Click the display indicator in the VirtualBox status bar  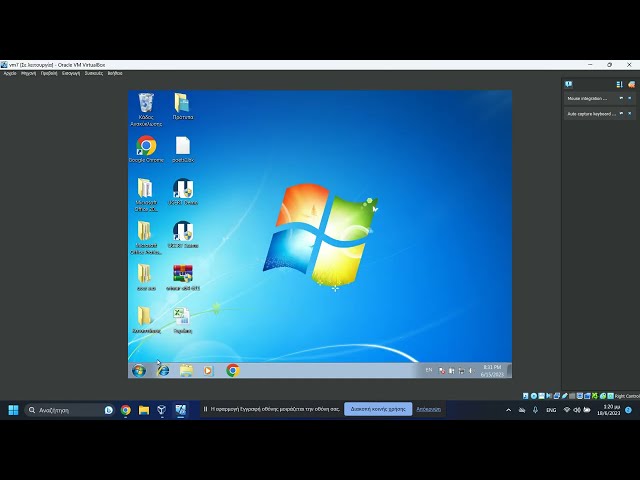580,396
